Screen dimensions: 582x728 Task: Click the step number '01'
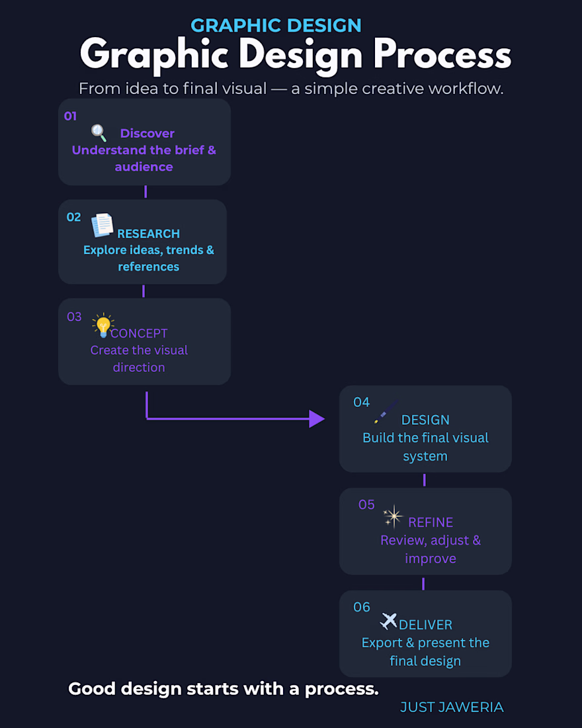click(70, 116)
